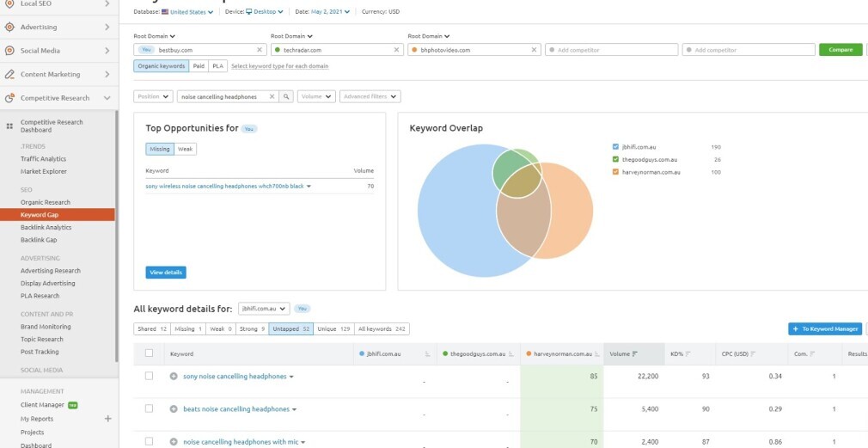Open the Volume filter dropdown
This screenshot has height=448, width=868.
316,96
